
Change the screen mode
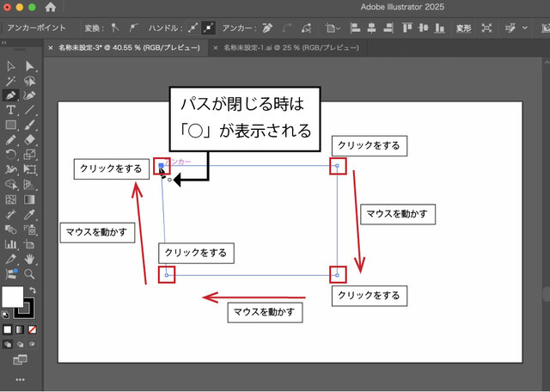click(20, 359)
